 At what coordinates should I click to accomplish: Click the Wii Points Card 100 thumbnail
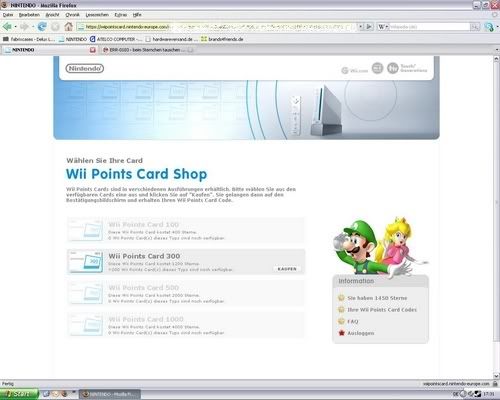click(x=86, y=230)
